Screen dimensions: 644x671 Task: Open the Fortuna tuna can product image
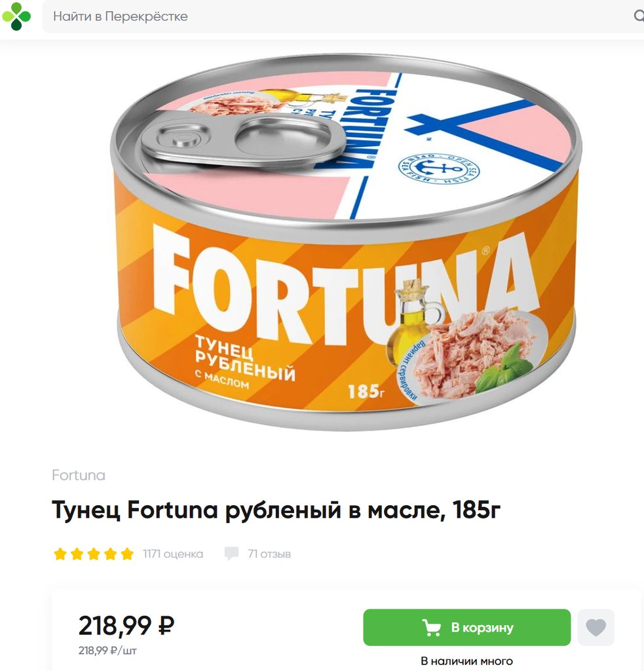[x=346, y=242]
